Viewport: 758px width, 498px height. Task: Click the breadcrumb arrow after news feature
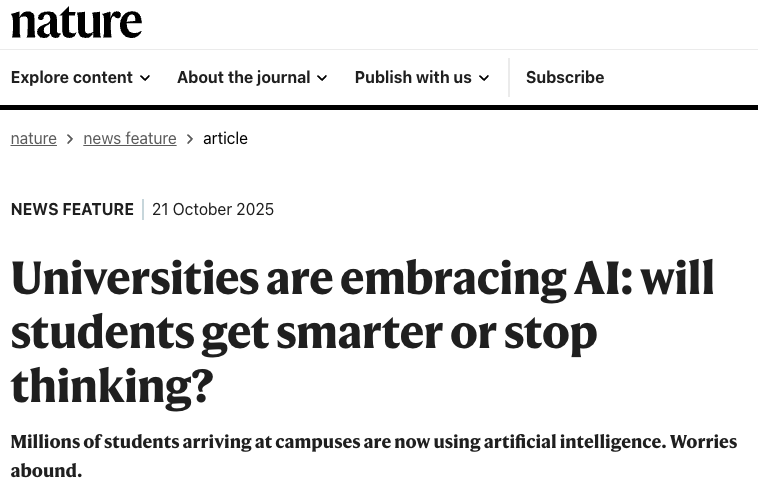pos(190,139)
